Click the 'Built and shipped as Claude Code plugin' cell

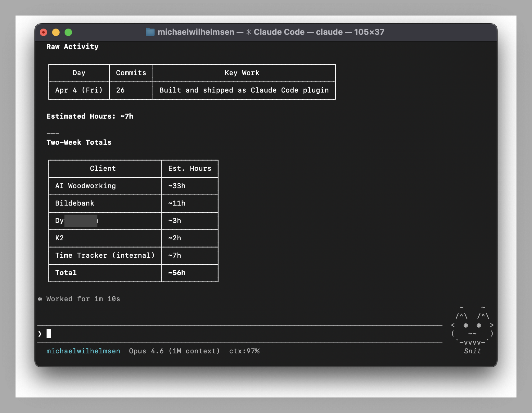coord(244,90)
